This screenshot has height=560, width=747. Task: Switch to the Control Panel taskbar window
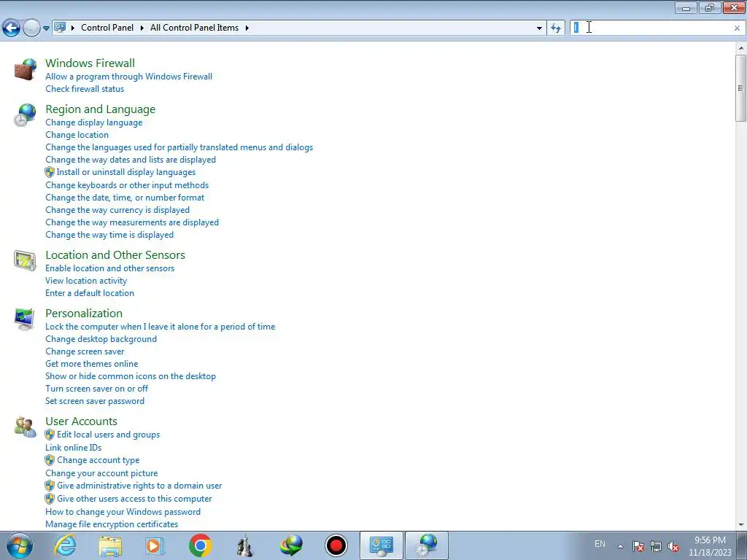(x=381, y=545)
